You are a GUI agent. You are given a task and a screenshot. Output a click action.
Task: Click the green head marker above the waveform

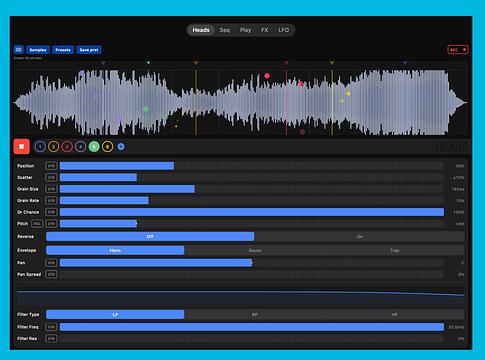(148, 63)
